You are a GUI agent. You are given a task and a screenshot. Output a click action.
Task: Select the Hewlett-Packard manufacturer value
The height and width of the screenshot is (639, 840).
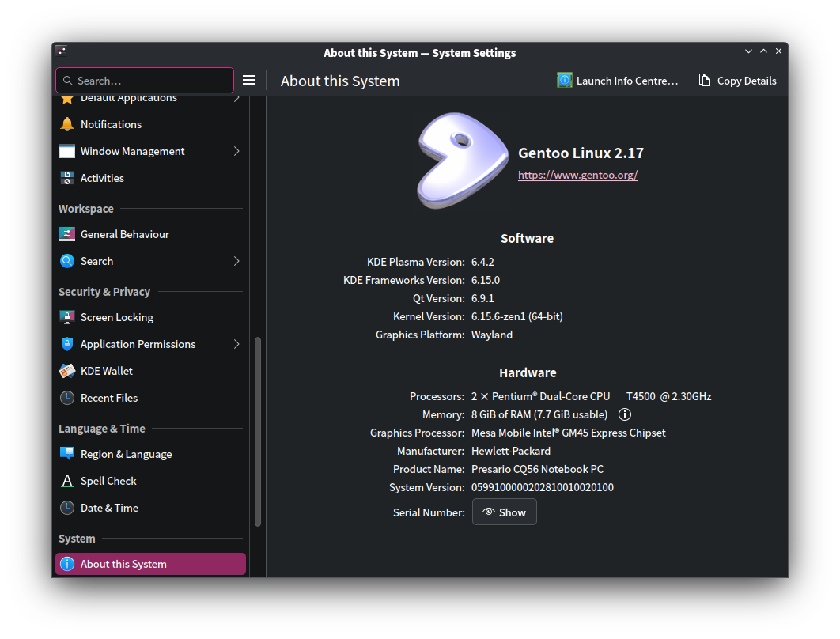pyautogui.click(x=511, y=451)
